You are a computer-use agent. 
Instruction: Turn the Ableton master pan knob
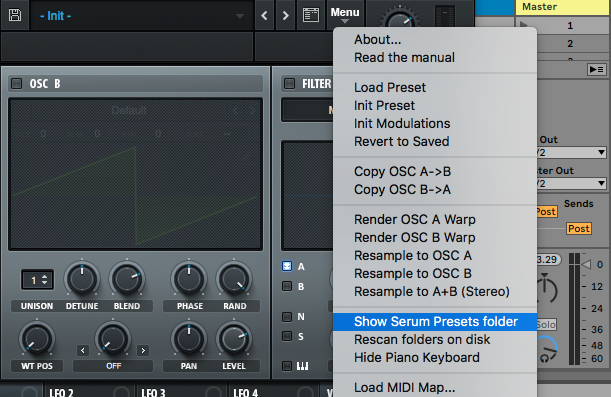547,289
